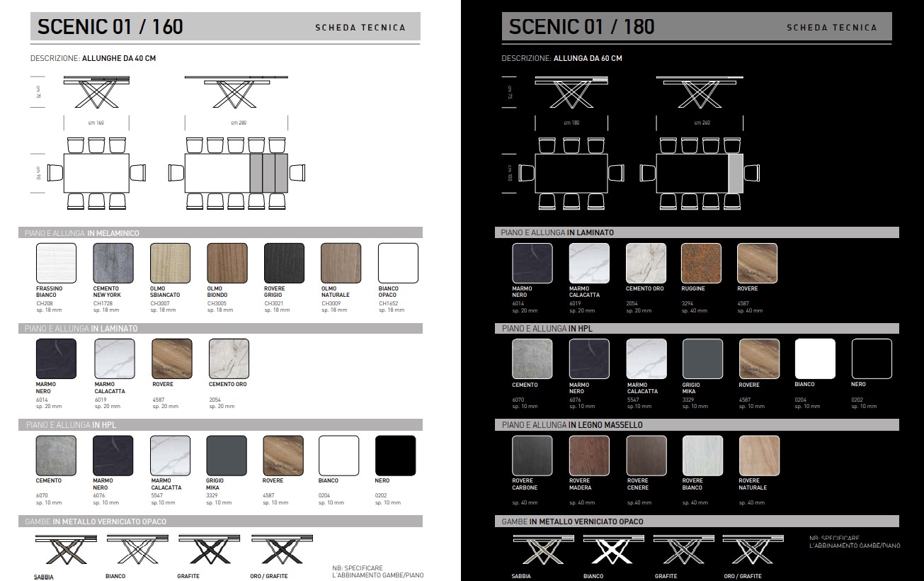Select the 180 cm table top-view diagram
Screen dimensions: 924x581
coord(571,173)
